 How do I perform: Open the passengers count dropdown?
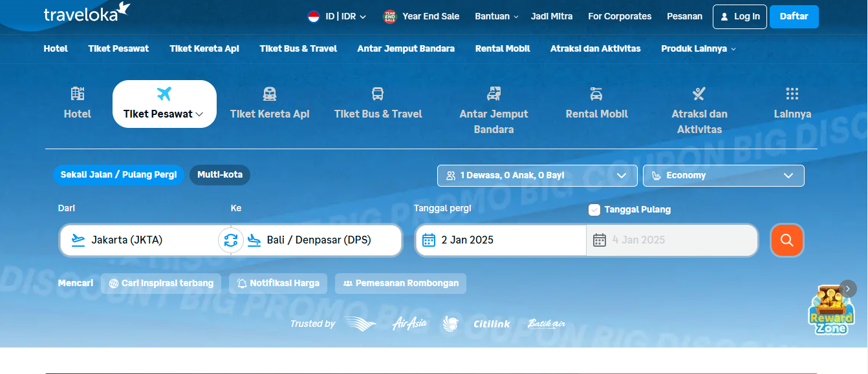click(x=537, y=176)
